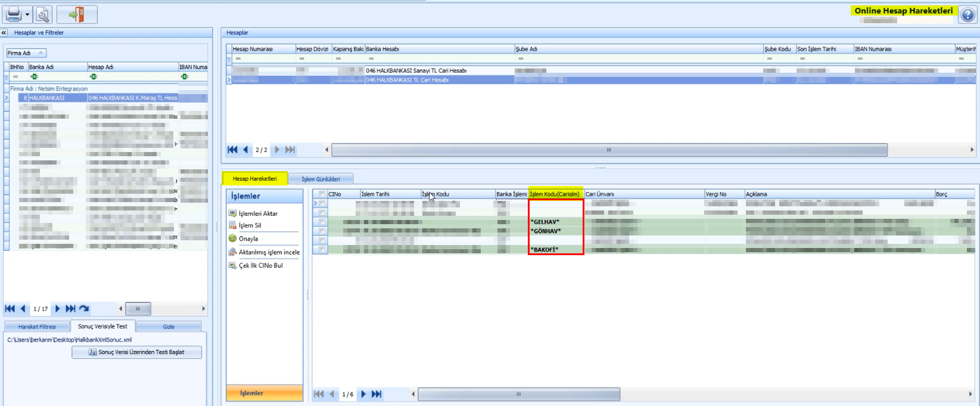Image resolution: width=980 pixels, height=406 pixels.
Task: Sort by the Şube Adı column header
Action: [639, 49]
